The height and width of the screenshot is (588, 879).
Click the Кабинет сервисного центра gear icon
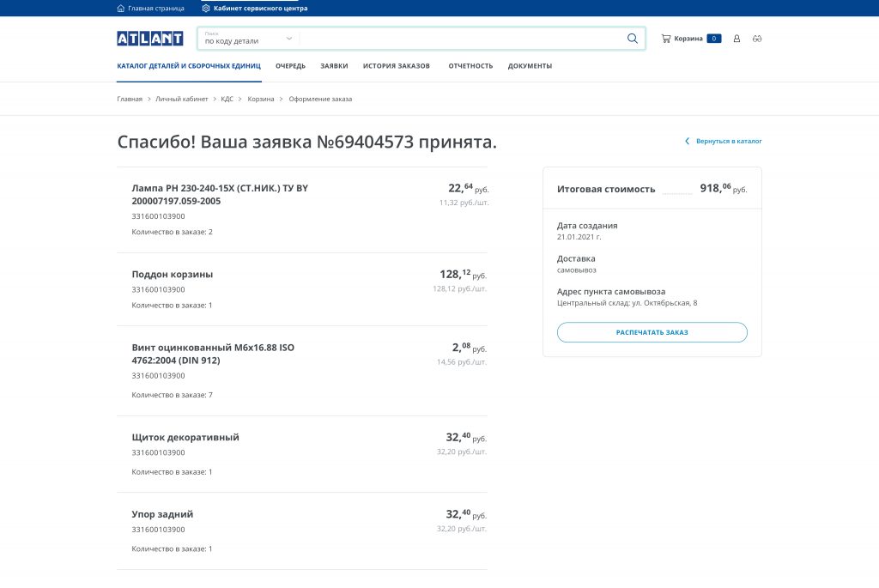(x=206, y=8)
